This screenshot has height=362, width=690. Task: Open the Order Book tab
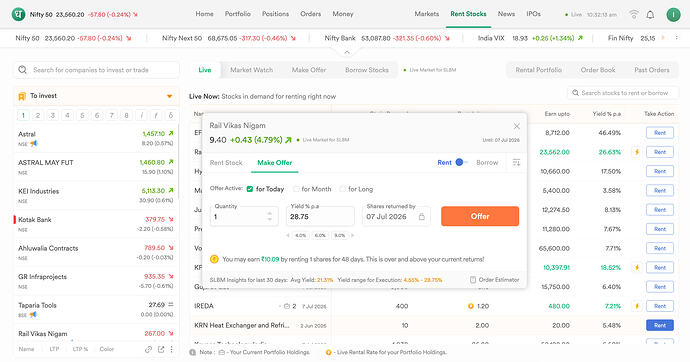tap(598, 70)
